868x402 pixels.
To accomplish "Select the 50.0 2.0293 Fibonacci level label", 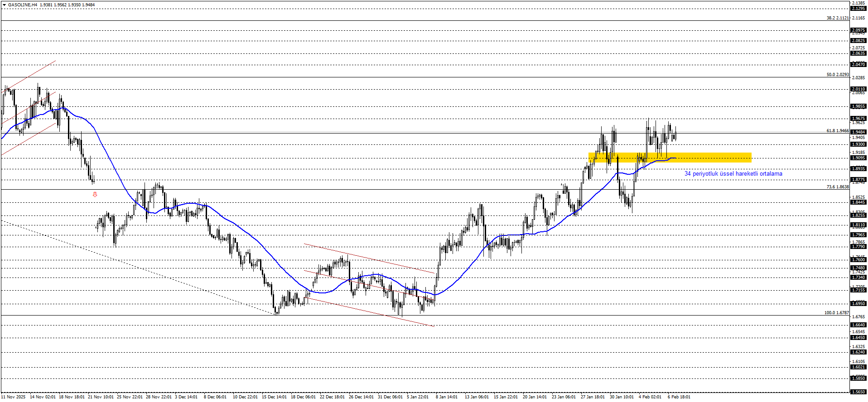I will 837,75.
